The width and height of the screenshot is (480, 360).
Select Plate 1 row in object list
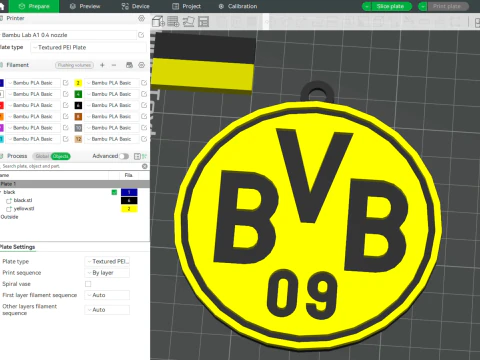[75, 184]
